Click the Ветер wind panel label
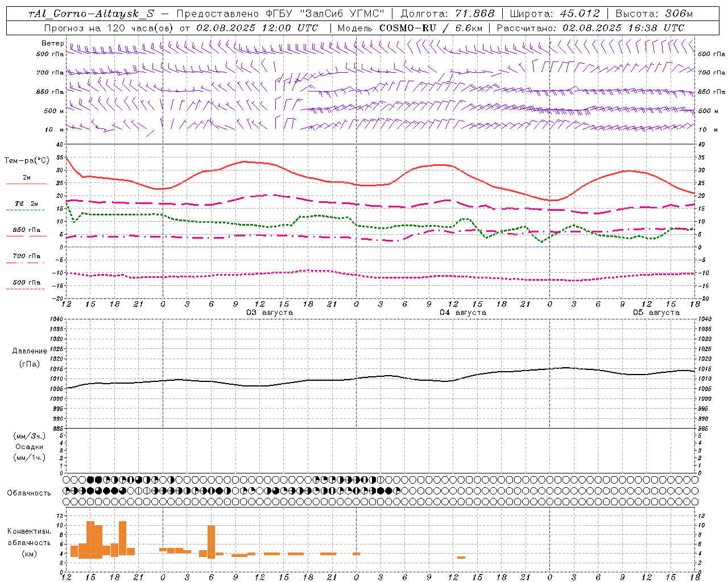The height and width of the screenshot is (582, 728). coord(52,43)
